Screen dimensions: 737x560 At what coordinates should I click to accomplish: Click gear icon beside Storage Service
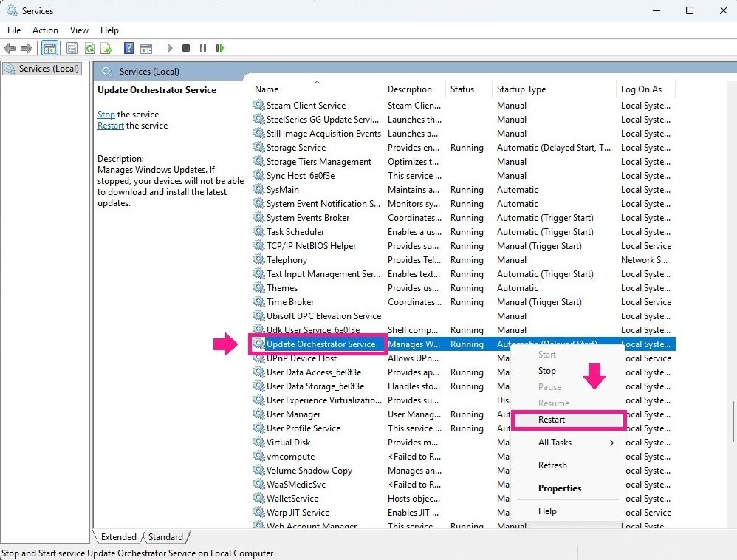pyautogui.click(x=258, y=147)
